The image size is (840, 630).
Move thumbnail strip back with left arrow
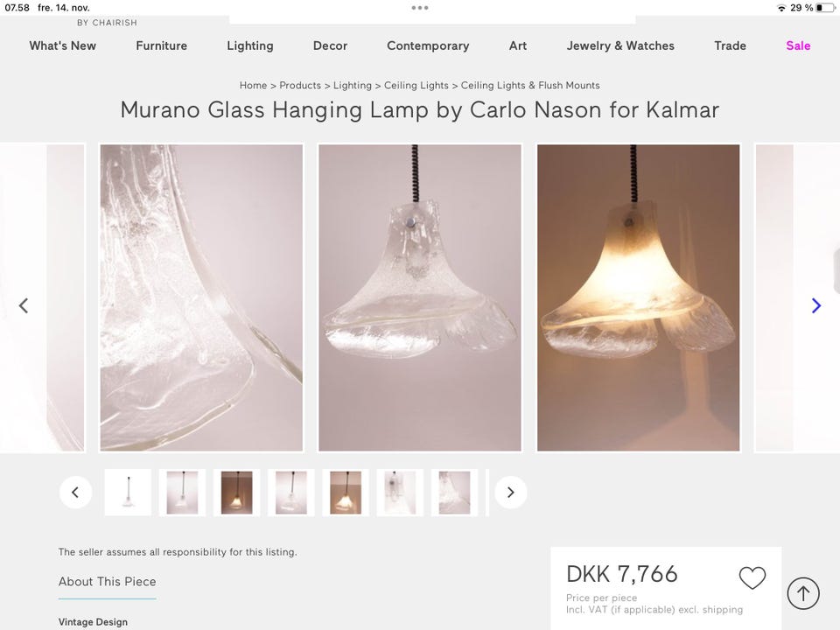pyautogui.click(x=75, y=493)
